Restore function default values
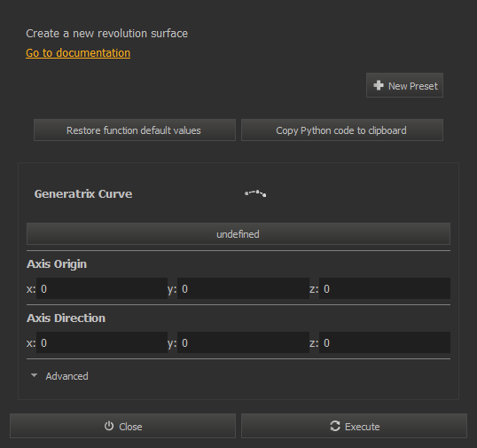This screenshot has height=448, width=477. [135, 130]
